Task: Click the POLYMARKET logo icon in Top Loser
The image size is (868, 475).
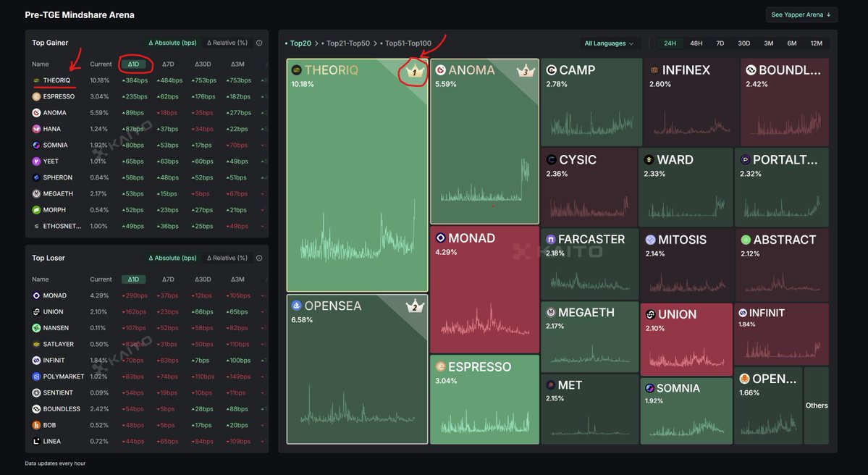Action: (x=36, y=377)
